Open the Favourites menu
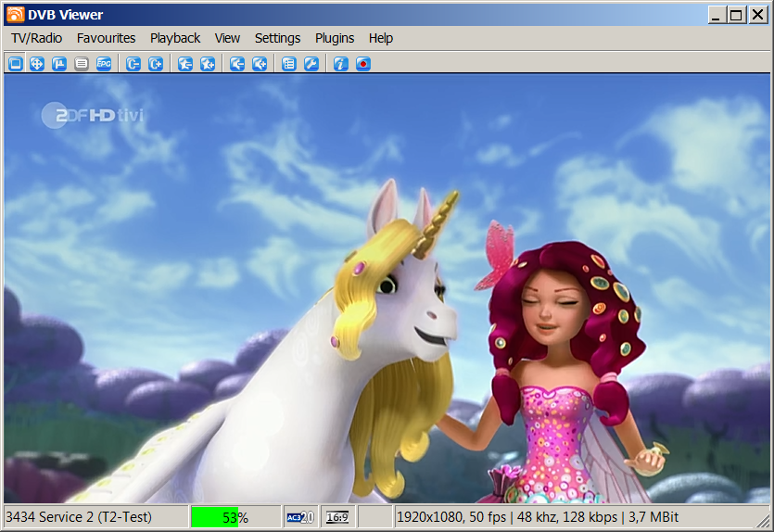Viewport: 774px width, 532px height. (x=106, y=38)
